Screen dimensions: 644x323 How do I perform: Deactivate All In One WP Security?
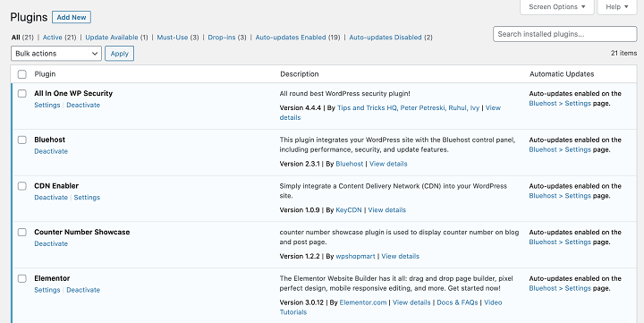[x=83, y=106]
